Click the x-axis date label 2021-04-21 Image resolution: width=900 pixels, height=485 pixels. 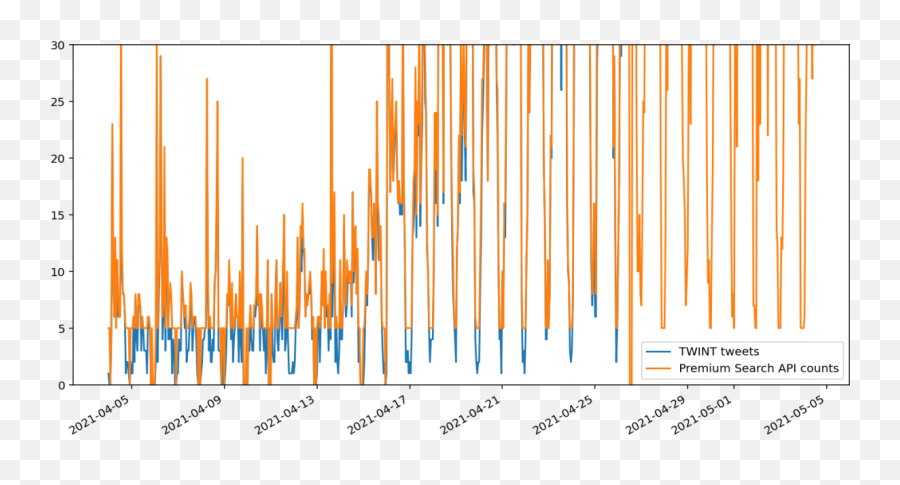(471, 414)
